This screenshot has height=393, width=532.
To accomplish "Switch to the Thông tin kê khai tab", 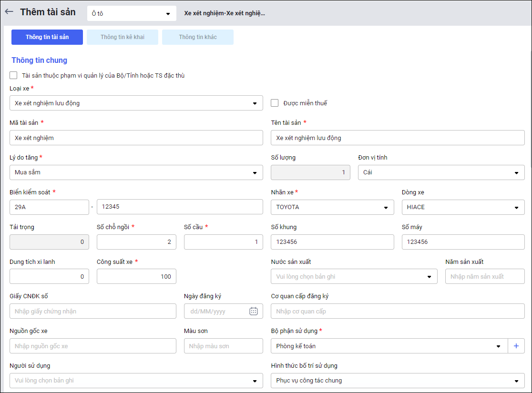I will click(x=123, y=37).
